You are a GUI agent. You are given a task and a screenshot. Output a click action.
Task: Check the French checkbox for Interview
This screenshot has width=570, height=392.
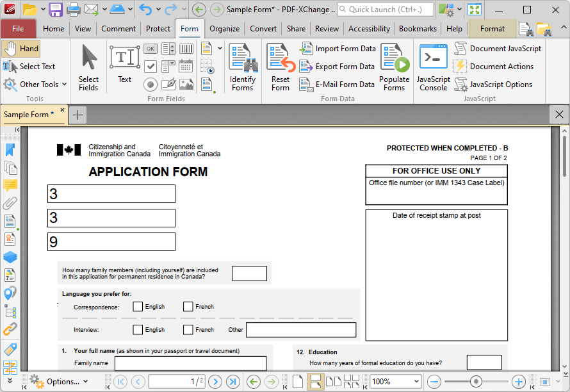pyautogui.click(x=188, y=329)
